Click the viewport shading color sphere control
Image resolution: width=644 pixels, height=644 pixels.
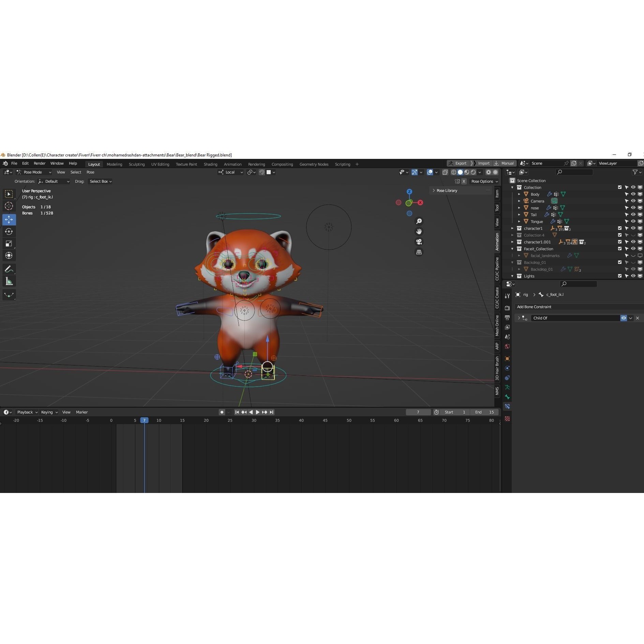(461, 172)
